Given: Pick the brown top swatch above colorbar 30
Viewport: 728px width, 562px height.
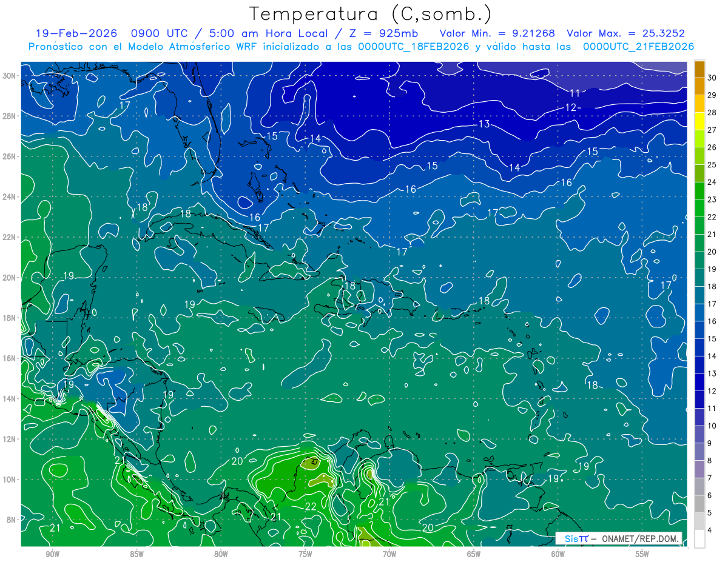Looking at the screenshot, I should (x=699, y=69).
